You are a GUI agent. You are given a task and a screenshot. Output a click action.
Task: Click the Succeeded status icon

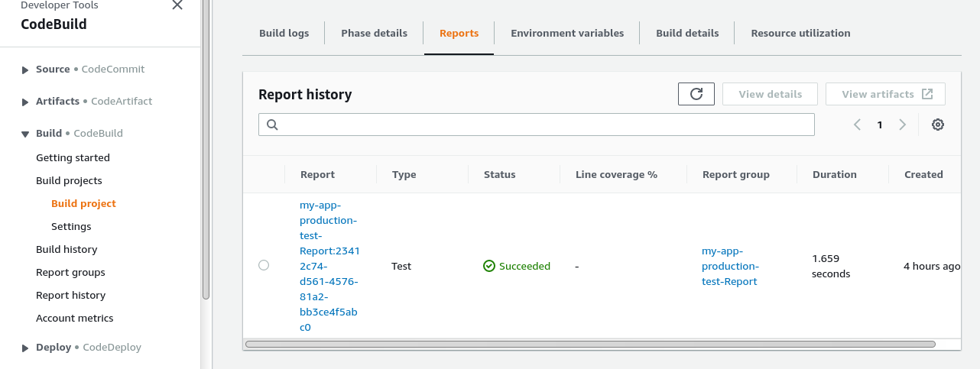tap(489, 266)
